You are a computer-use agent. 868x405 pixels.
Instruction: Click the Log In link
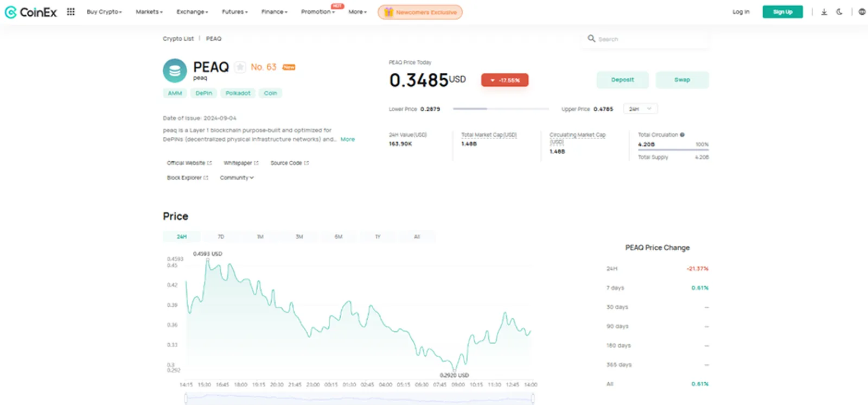point(741,12)
